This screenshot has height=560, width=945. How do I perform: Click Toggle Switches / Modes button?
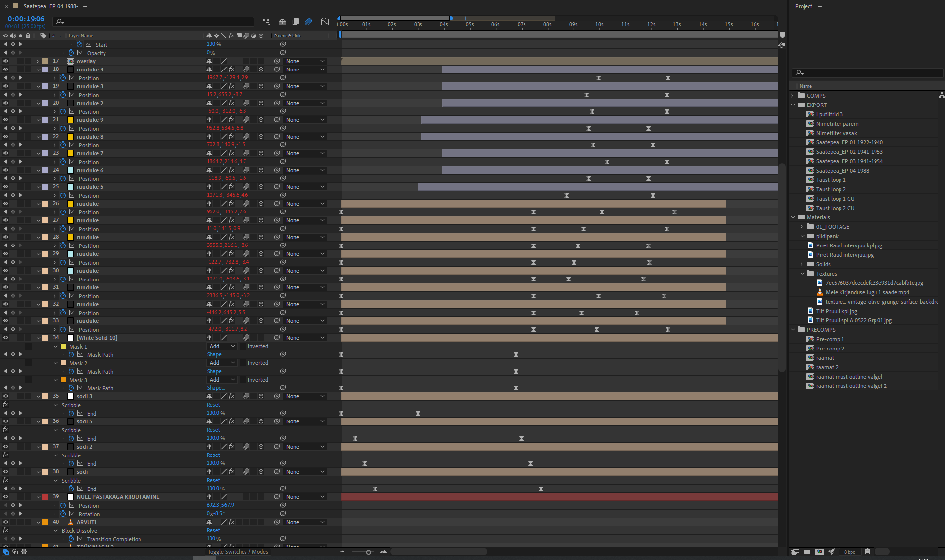237,552
